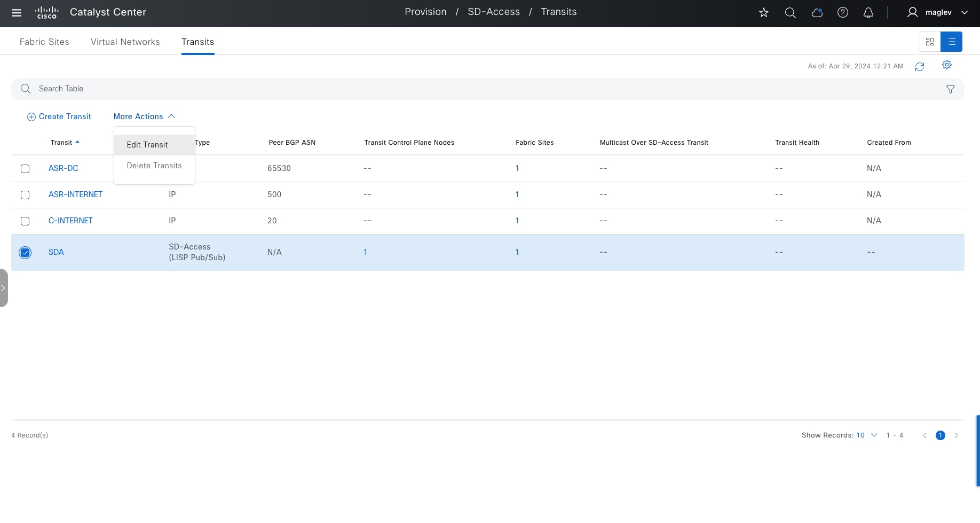Open fabric sites count for SDA
980x523 pixels.
[517, 252]
